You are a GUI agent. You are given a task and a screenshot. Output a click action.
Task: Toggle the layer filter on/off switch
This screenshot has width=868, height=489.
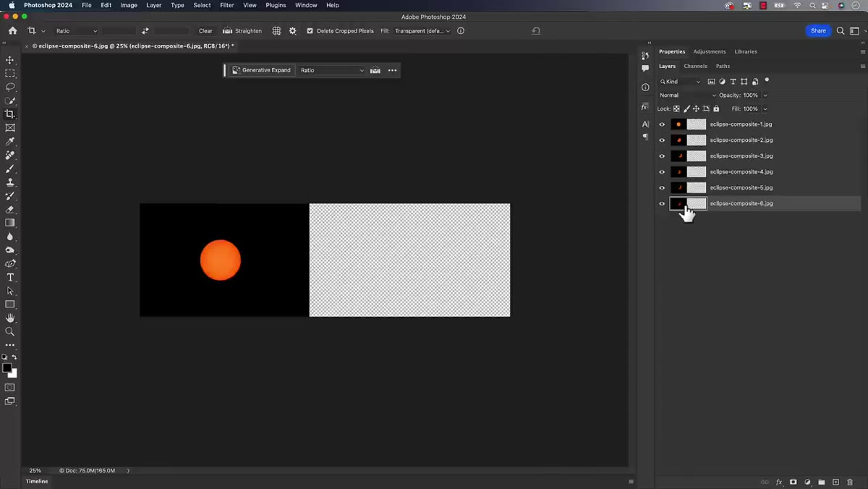(x=767, y=80)
